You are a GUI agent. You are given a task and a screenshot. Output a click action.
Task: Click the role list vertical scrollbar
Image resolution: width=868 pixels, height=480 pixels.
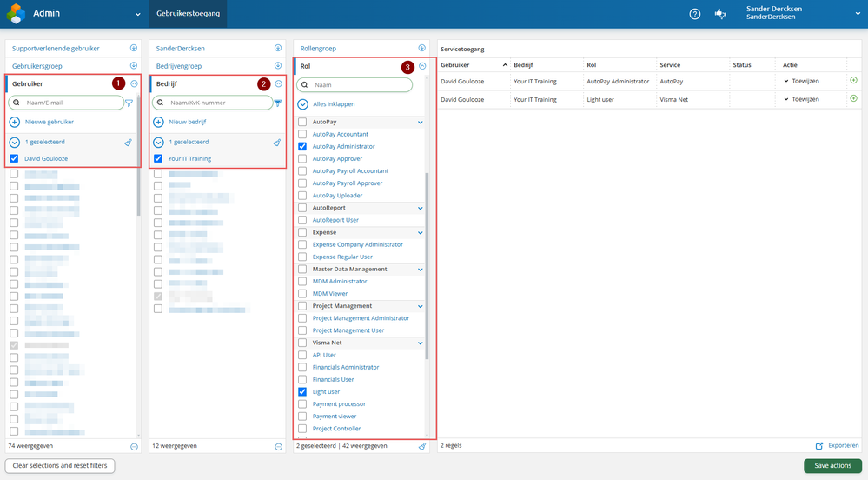click(426, 261)
